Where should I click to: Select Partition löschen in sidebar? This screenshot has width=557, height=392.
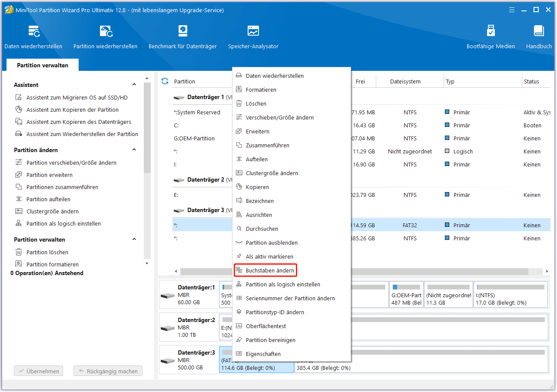point(47,252)
